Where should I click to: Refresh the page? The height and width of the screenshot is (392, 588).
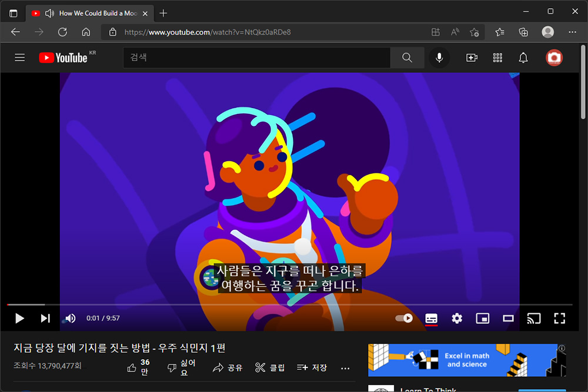63,32
